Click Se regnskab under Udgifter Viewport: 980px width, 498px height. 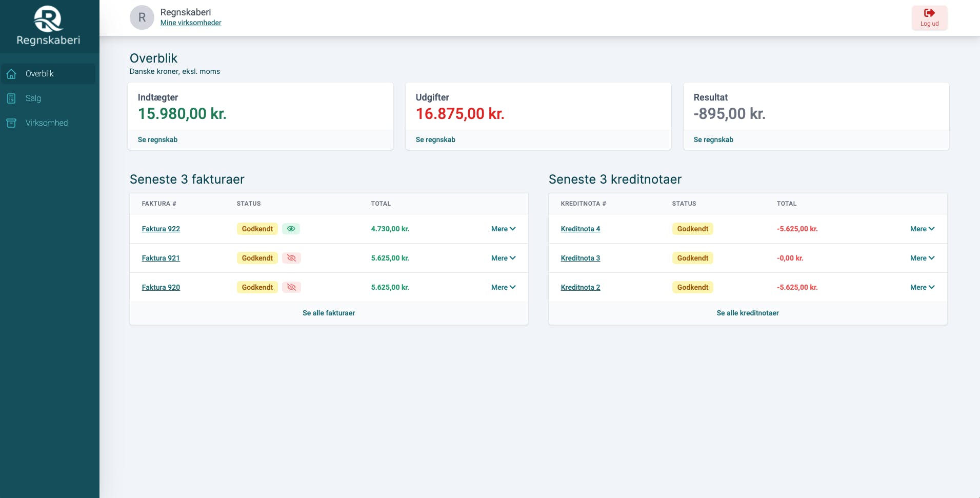pyautogui.click(x=435, y=140)
